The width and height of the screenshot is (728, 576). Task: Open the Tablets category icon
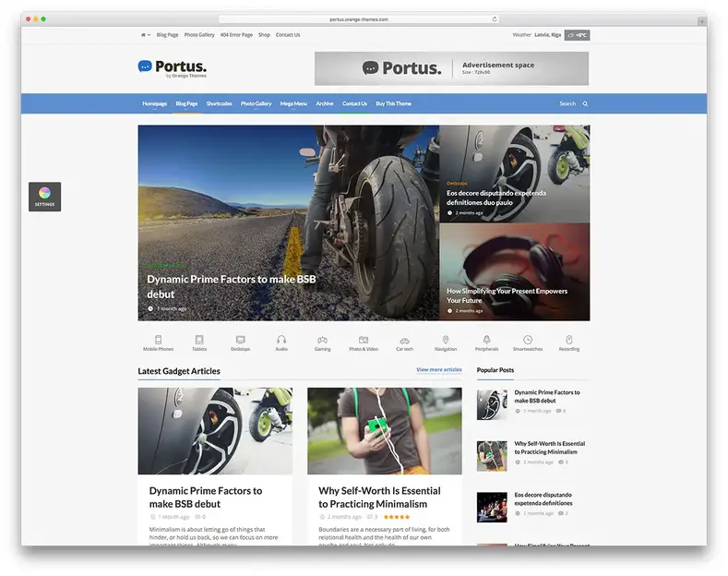(199, 340)
